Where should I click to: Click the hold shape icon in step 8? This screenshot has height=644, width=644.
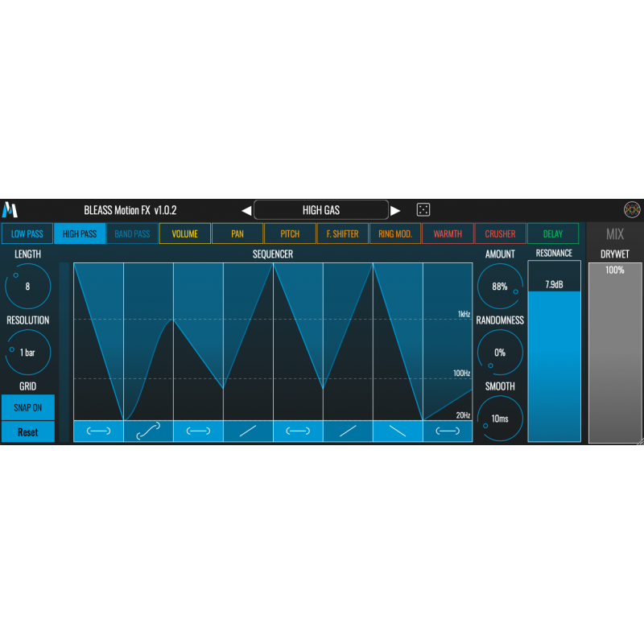pyautogui.click(x=448, y=431)
